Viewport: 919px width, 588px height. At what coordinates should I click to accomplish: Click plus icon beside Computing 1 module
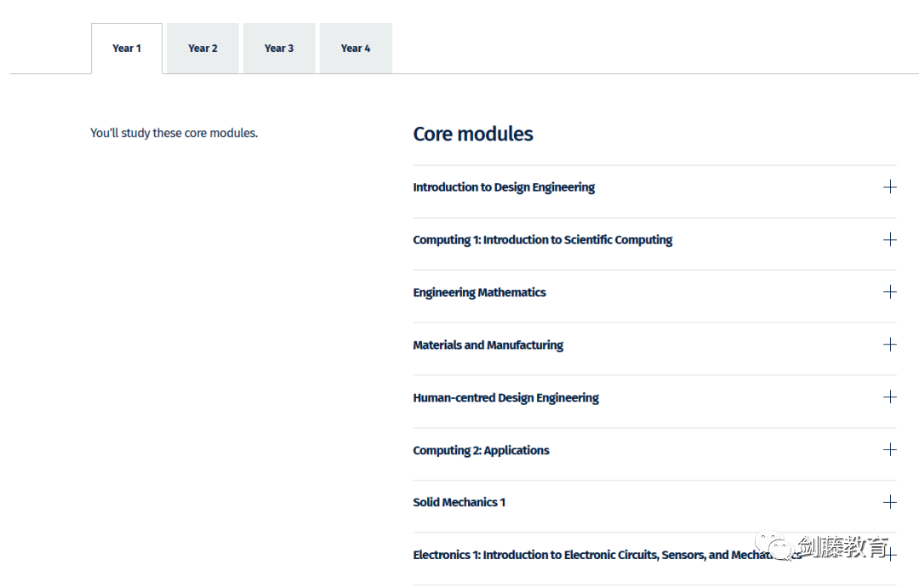point(890,240)
